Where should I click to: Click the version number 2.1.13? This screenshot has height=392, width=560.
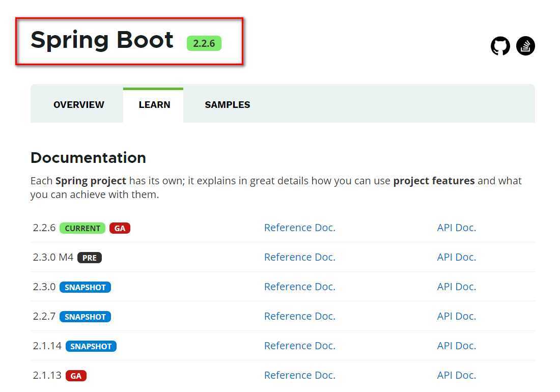click(47, 375)
